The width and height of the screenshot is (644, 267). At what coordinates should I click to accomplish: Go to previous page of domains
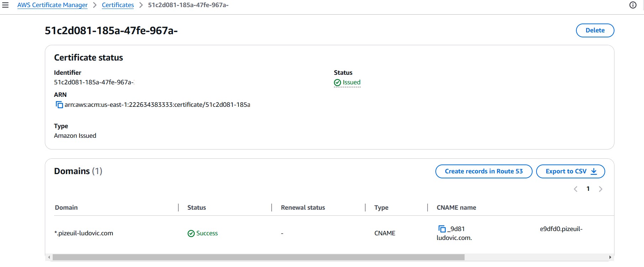click(x=576, y=189)
